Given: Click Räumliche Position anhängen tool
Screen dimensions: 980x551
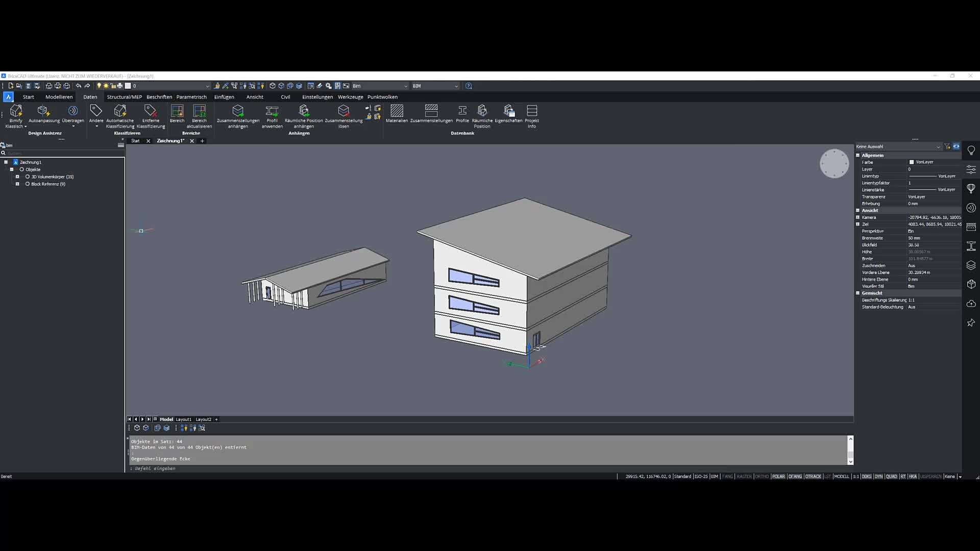Looking at the screenshot, I should pyautogui.click(x=304, y=116).
